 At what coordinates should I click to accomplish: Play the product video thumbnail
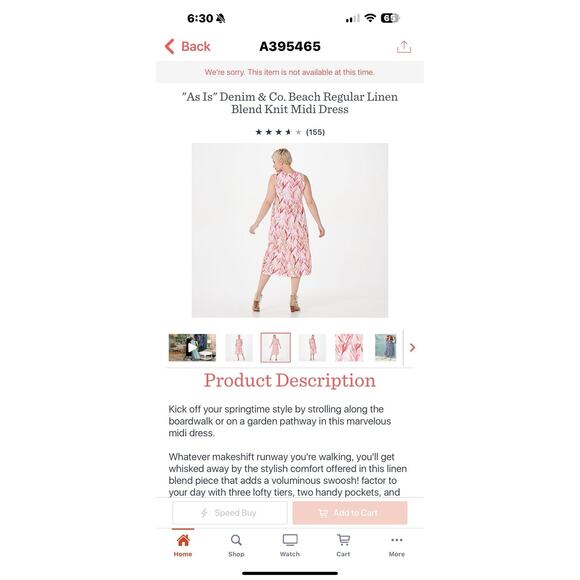(x=192, y=347)
